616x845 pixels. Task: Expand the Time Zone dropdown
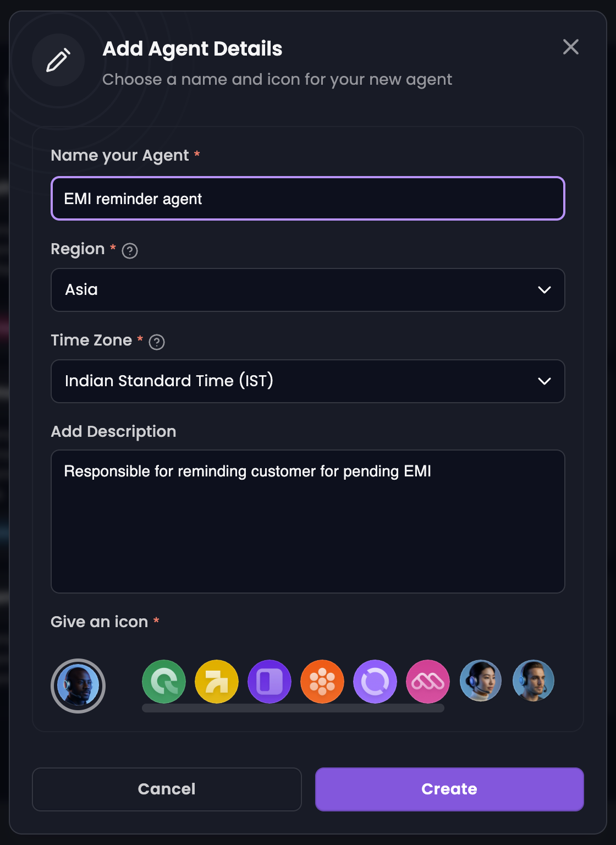(x=307, y=381)
